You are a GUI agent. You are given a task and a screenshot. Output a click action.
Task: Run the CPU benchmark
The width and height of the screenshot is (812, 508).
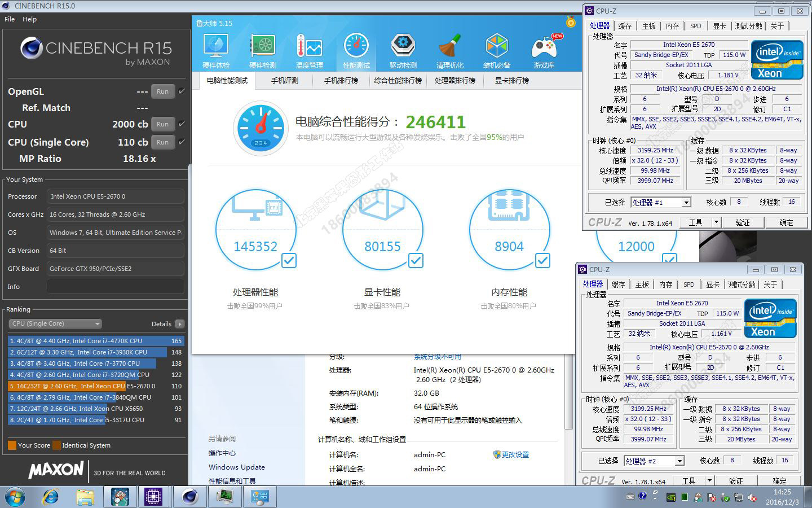coord(162,124)
